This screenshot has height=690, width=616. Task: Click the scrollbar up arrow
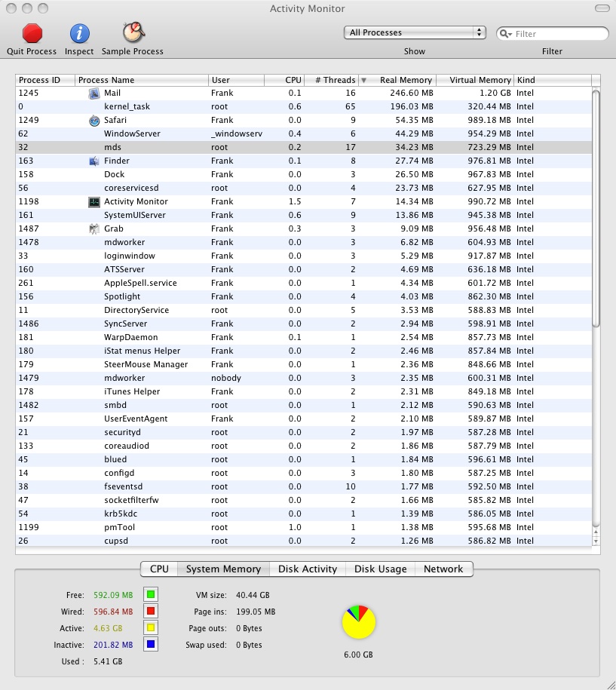coord(596,532)
